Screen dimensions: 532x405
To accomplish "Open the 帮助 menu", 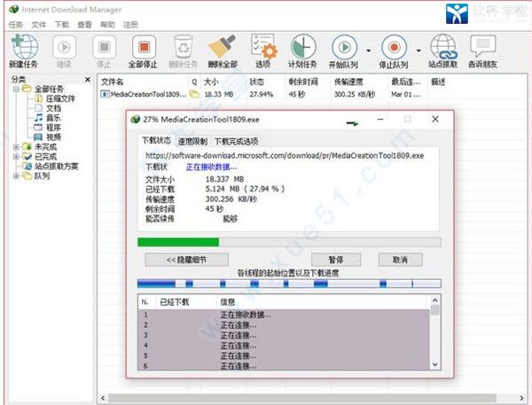I will tap(107, 25).
